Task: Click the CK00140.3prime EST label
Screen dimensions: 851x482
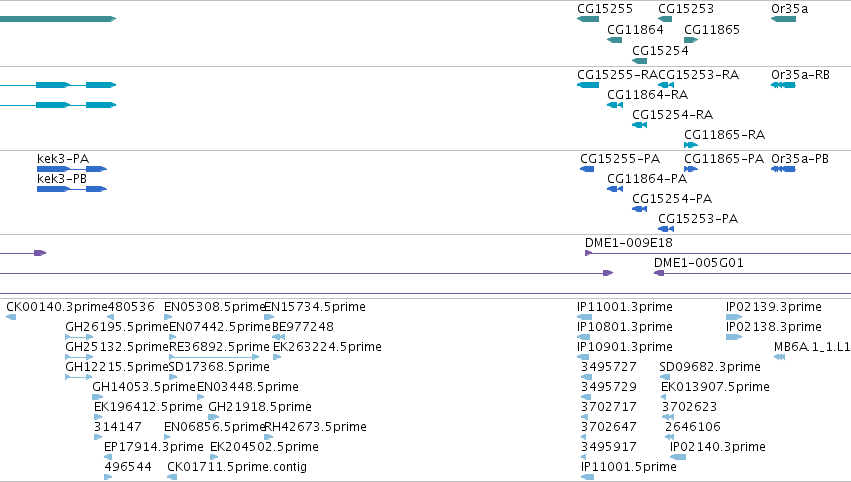Action: 57,307
